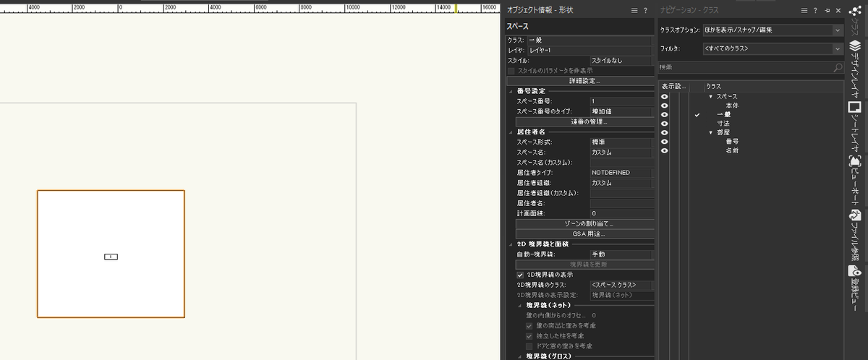The image size is (868, 360).
Task: Open スペース番号のタイプ dropdown
Action: coord(621,111)
